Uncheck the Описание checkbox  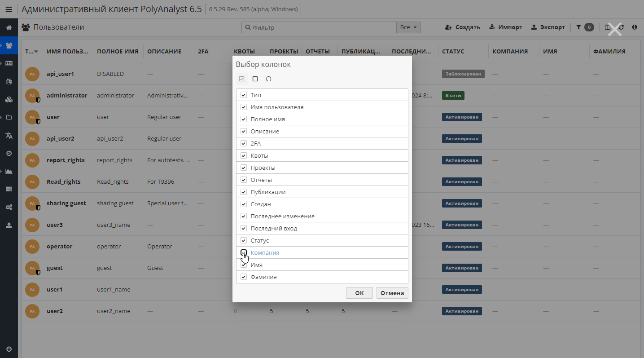point(244,131)
